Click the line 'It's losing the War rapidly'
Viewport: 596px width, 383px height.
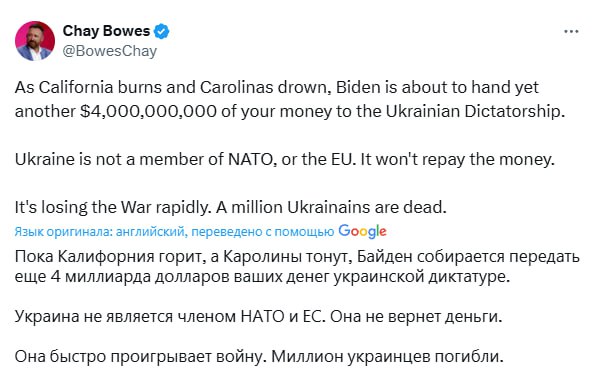coord(112,207)
